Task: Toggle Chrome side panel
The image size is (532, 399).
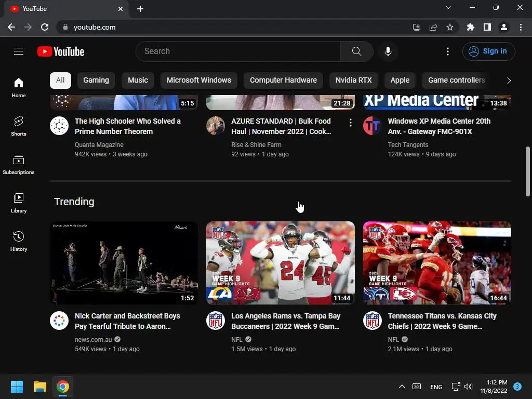Action: (487, 27)
